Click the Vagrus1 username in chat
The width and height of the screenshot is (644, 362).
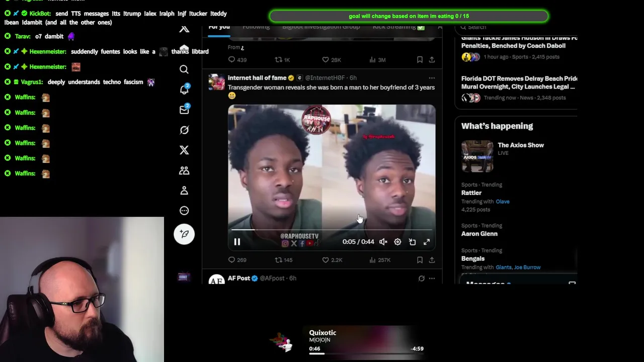click(x=32, y=82)
